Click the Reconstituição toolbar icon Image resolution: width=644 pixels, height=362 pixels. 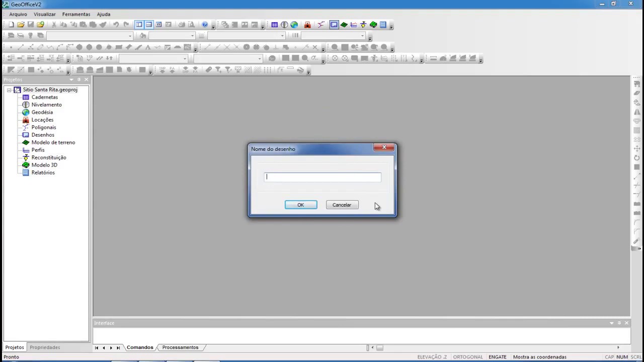(363, 25)
